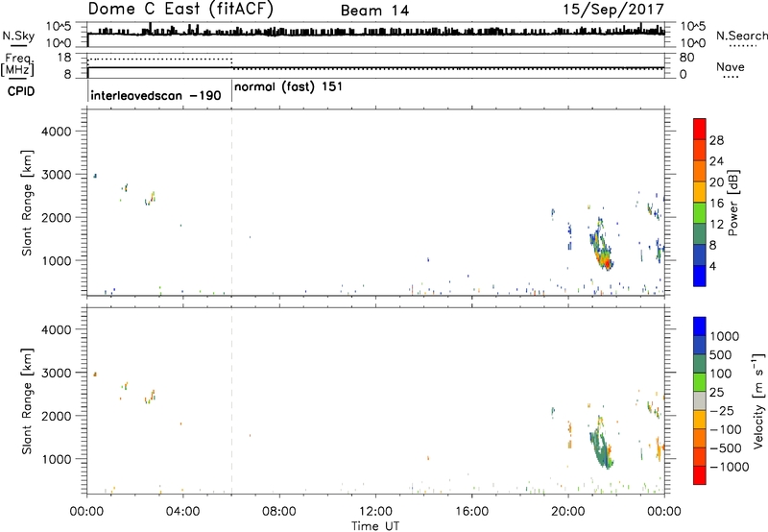Pick the light green velocity colorbar segment

(x=700, y=381)
